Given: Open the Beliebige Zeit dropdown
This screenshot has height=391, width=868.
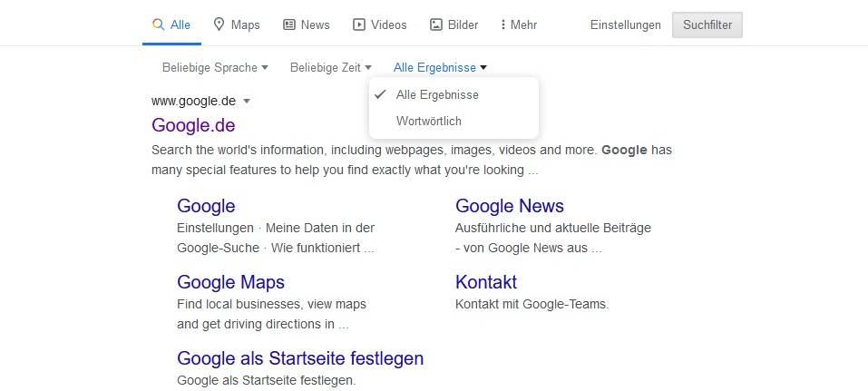Looking at the screenshot, I should click(330, 67).
